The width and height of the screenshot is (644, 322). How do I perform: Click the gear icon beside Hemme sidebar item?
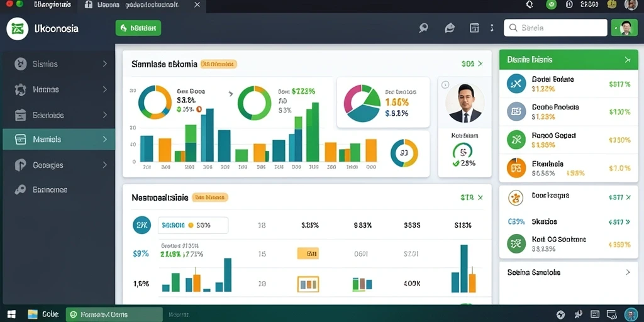[20, 89]
